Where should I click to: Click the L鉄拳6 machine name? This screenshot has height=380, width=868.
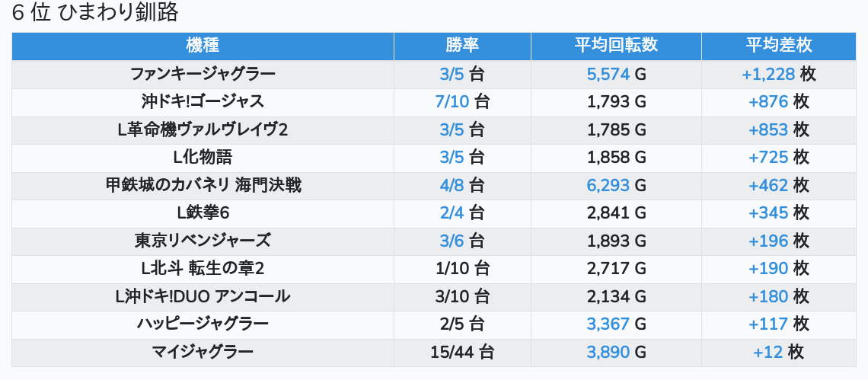click(203, 212)
